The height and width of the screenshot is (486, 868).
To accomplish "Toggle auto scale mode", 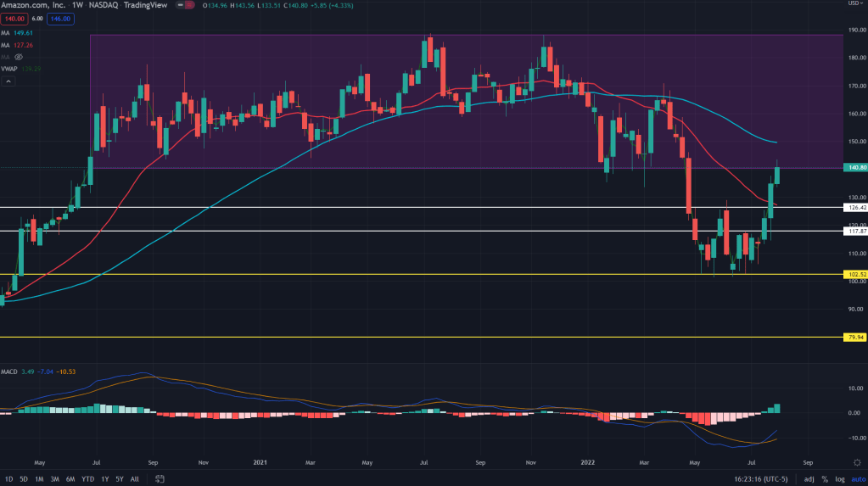I will click(x=855, y=479).
